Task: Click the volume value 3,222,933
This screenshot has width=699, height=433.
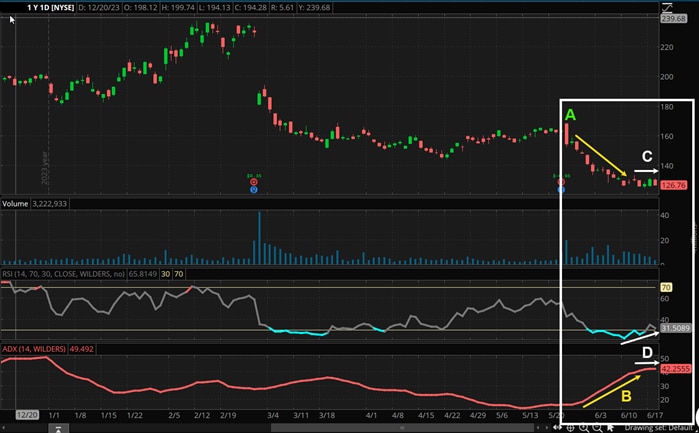Action: 49,204
